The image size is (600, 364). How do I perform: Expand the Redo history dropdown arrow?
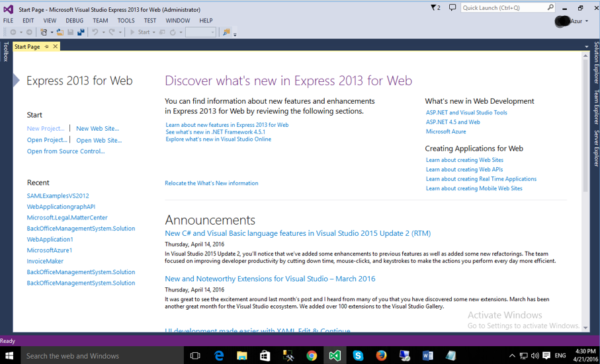pos(120,32)
